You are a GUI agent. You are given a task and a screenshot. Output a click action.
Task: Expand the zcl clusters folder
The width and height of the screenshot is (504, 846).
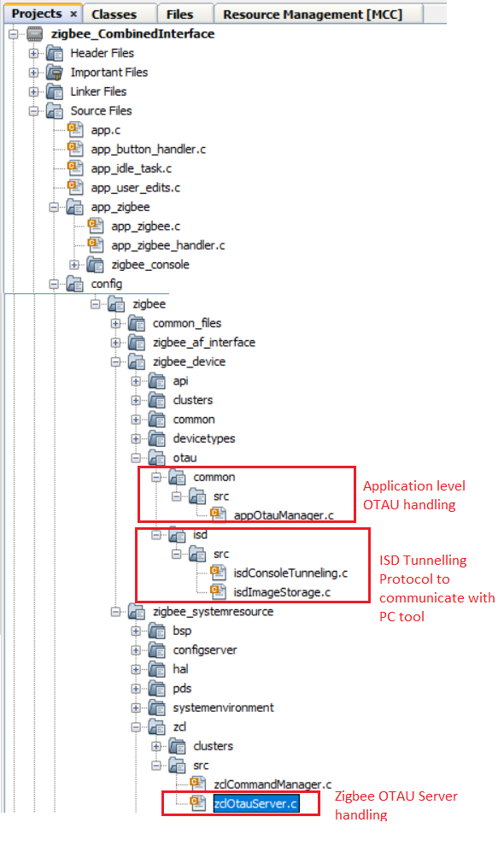point(156,746)
